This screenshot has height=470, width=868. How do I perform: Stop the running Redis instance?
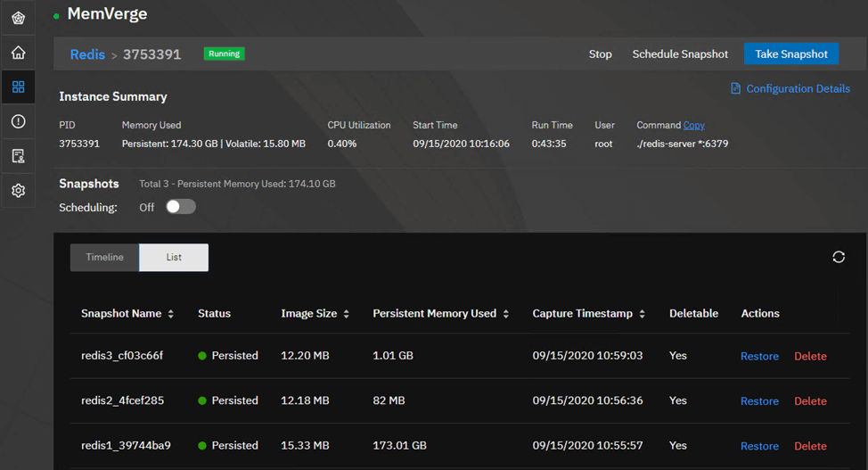pos(600,54)
